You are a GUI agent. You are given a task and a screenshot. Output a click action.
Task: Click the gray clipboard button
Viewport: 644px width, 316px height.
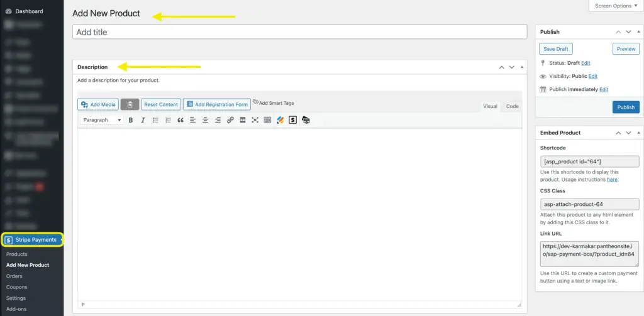click(130, 104)
